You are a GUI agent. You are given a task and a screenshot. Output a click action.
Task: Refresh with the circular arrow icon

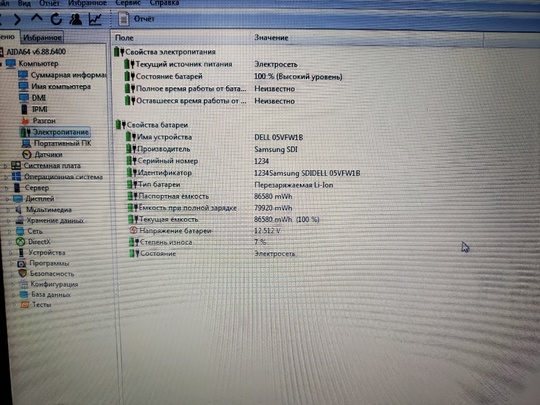point(56,19)
